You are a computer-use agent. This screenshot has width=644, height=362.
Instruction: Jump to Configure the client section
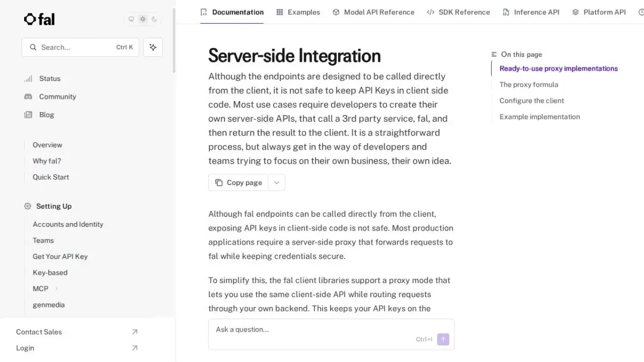[x=532, y=101]
